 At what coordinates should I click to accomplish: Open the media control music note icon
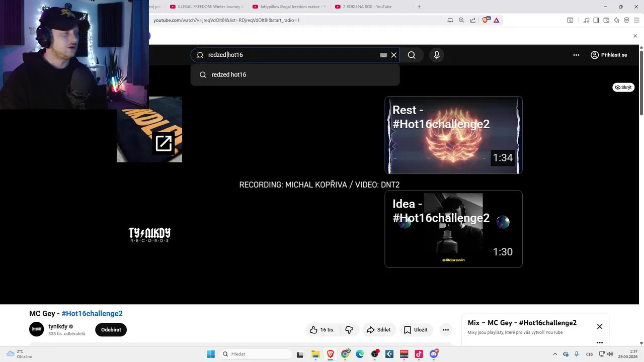click(x=586, y=20)
